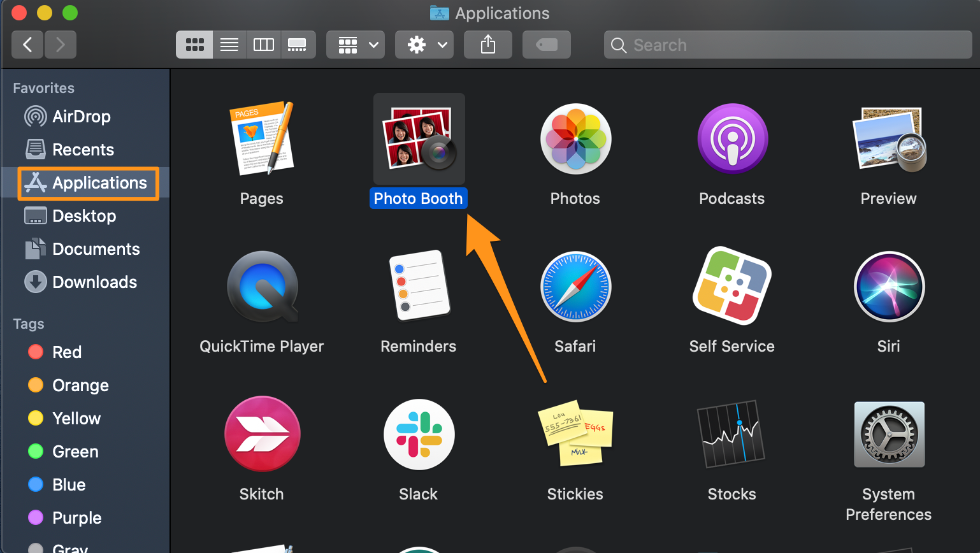This screenshot has height=553, width=980.
Task: Click the Share toolbar button
Action: pos(488,45)
